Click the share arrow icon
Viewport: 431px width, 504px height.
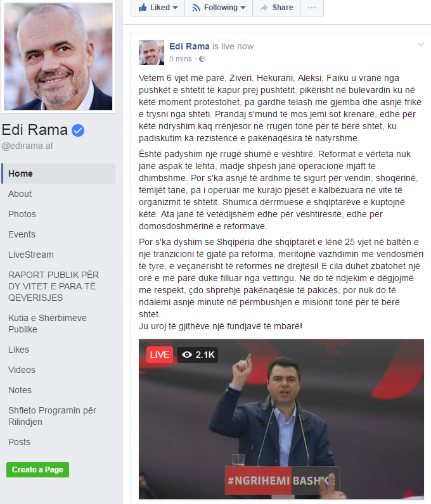[264, 8]
